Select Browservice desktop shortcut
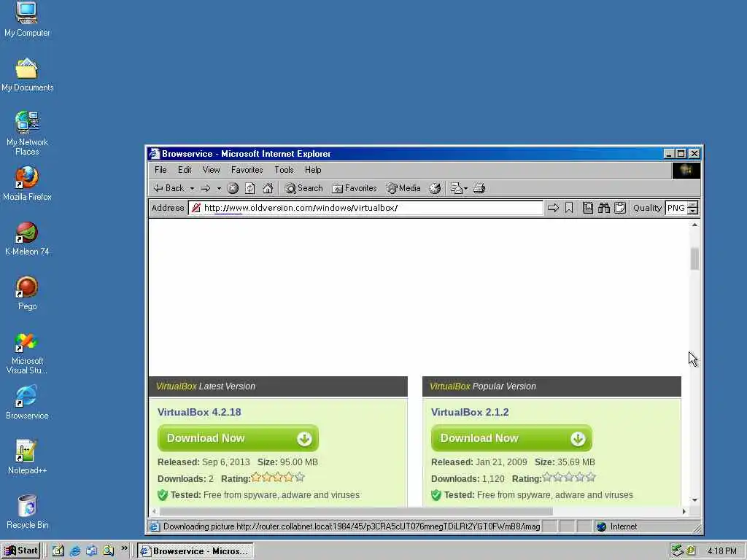The height and width of the screenshot is (560, 747). click(x=27, y=402)
